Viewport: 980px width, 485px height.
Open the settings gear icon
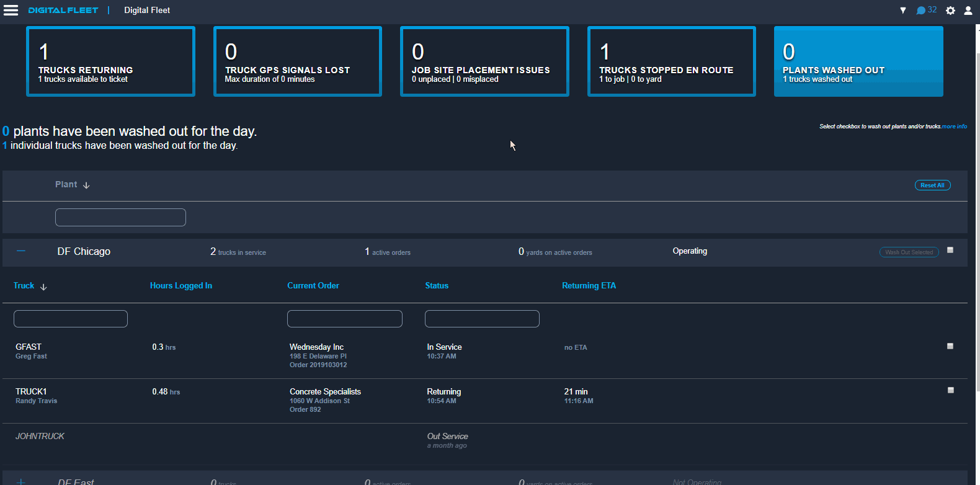[950, 11]
